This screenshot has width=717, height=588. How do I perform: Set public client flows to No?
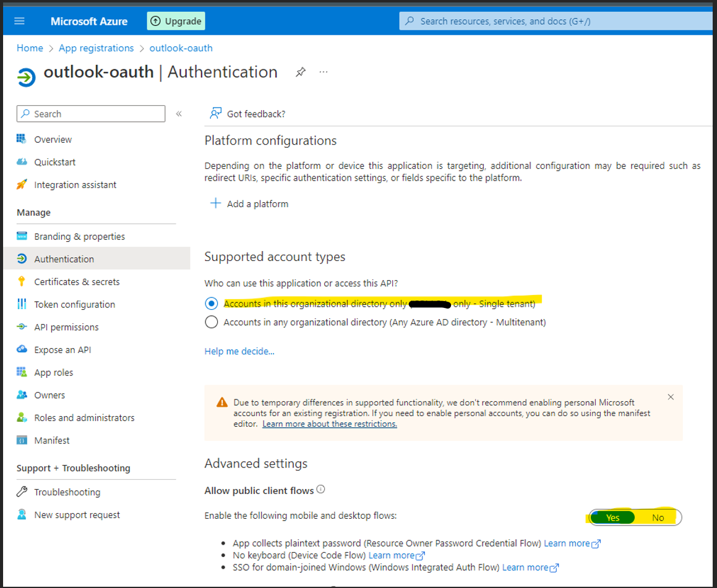(658, 517)
